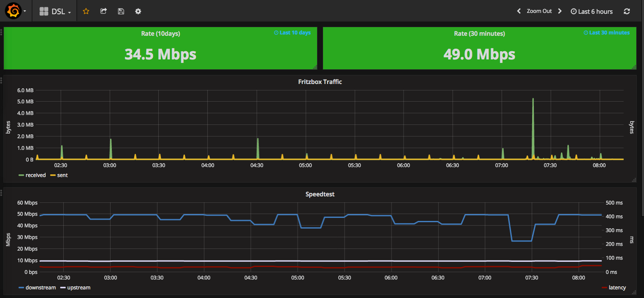Open the DSL dashboard picker dropdown

pyautogui.click(x=55, y=11)
